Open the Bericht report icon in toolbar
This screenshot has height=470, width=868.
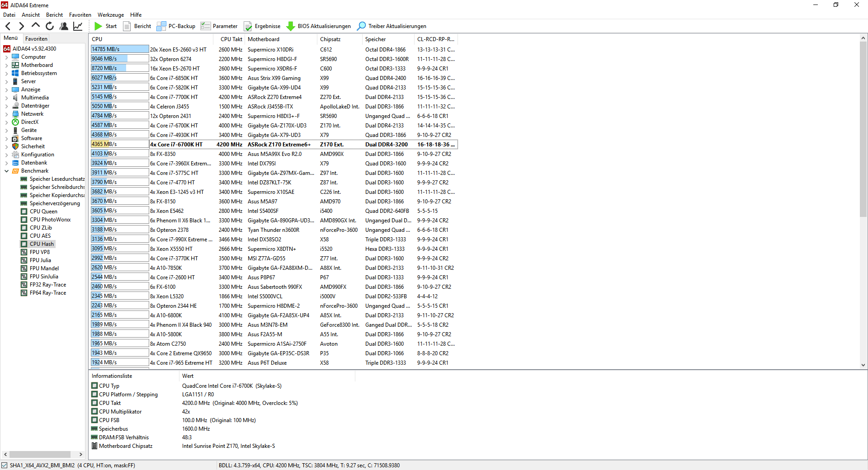click(127, 26)
